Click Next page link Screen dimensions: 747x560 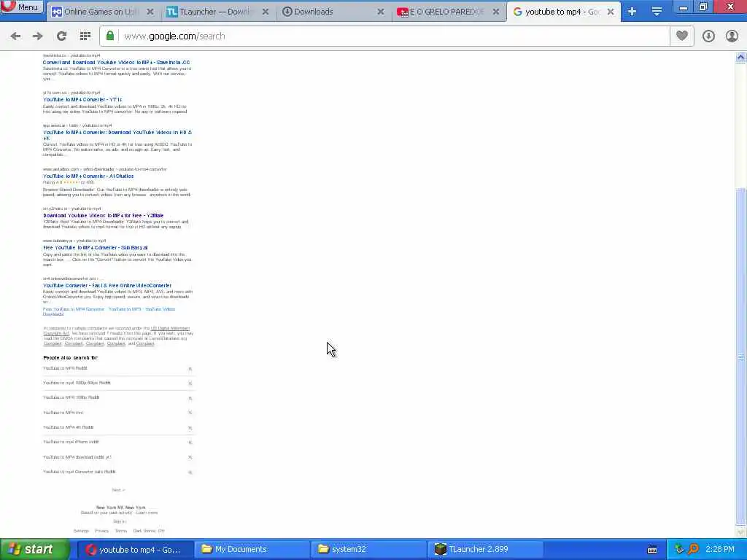tap(118, 490)
